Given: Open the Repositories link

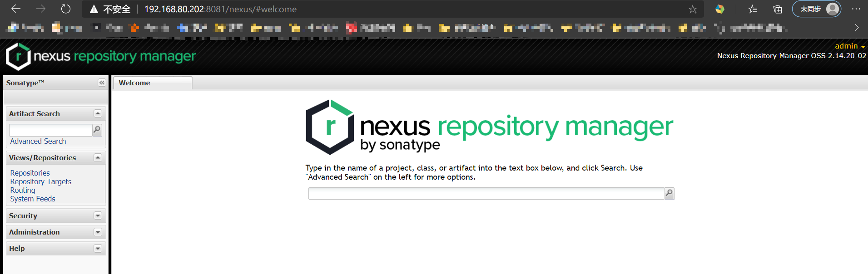Looking at the screenshot, I should click(x=30, y=173).
